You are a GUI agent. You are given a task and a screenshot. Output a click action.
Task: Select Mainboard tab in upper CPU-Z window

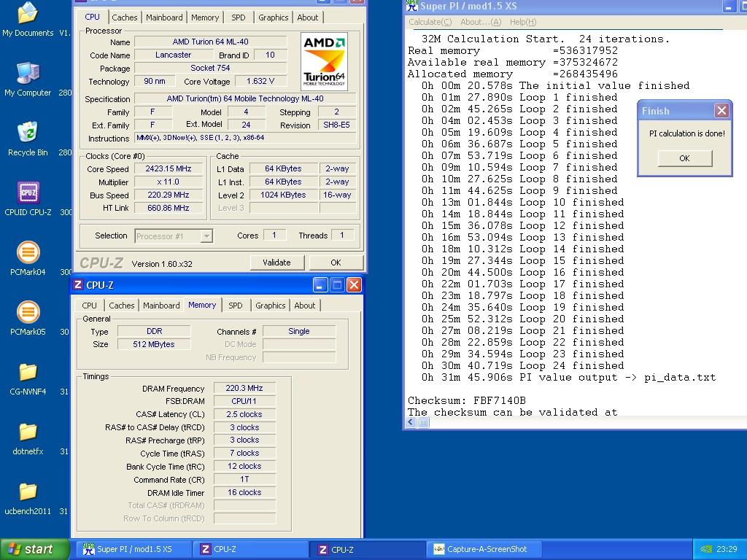point(164,17)
